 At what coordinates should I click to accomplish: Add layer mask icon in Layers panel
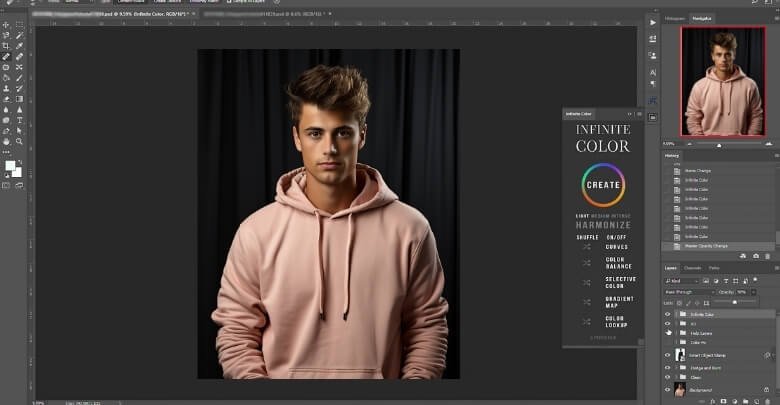coord(723,401)
